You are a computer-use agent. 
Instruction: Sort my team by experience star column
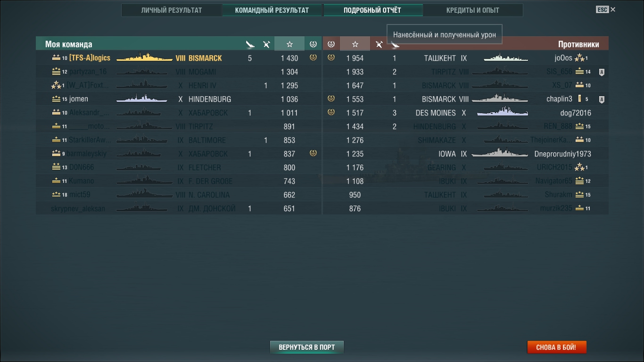289,44
